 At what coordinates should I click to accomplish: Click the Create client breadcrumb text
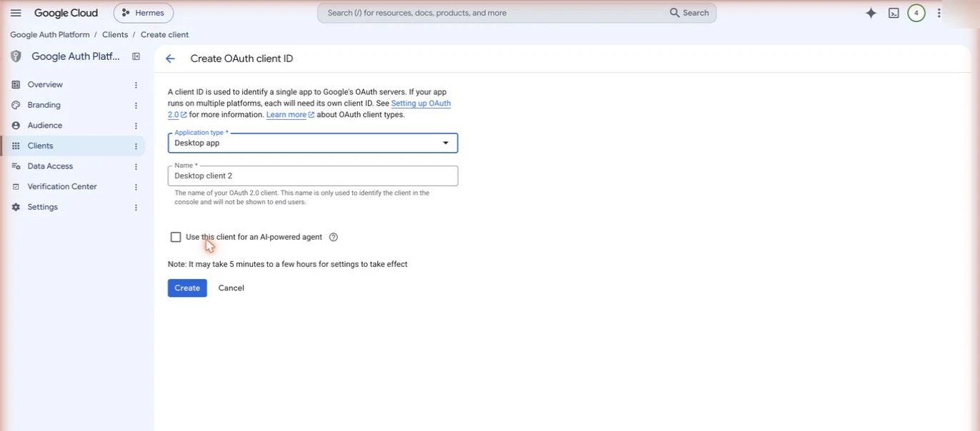click(165, 34)
